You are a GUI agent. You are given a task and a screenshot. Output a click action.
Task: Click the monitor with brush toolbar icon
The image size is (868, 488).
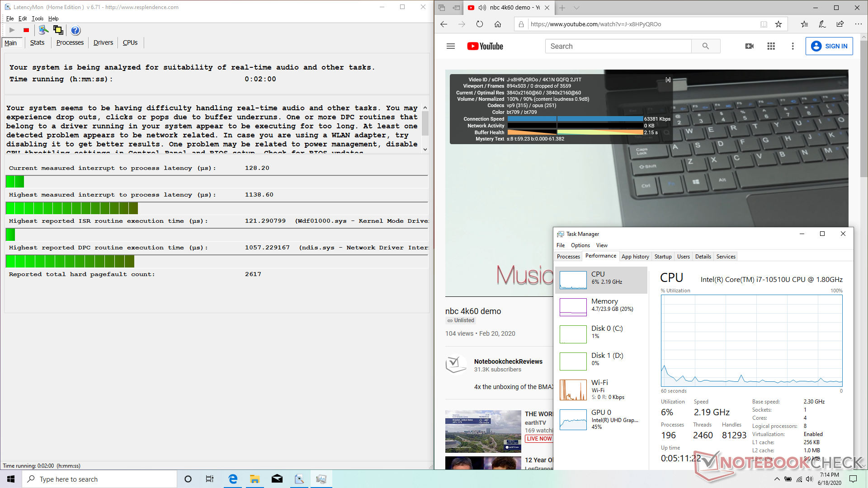tap(43, 30)
